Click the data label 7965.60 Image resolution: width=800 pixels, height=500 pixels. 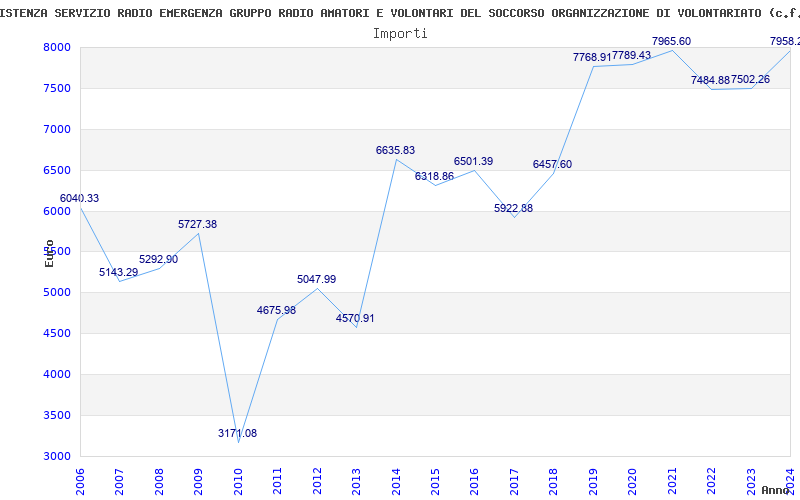[x=671, y=41]
